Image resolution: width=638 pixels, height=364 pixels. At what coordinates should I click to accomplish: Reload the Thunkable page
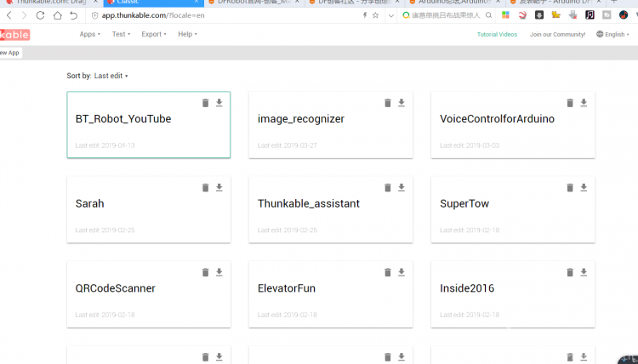point(40,15)
